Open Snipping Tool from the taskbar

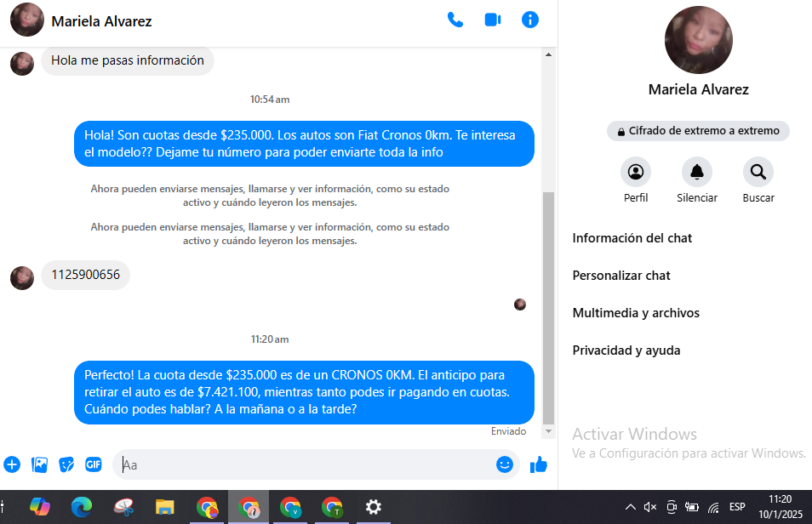point(123,507)
